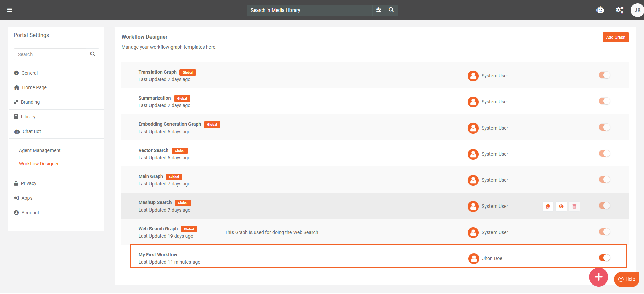Open the Agent Management submenu item
Viewport: 644px width, 294px height.
tap(40, 150)
